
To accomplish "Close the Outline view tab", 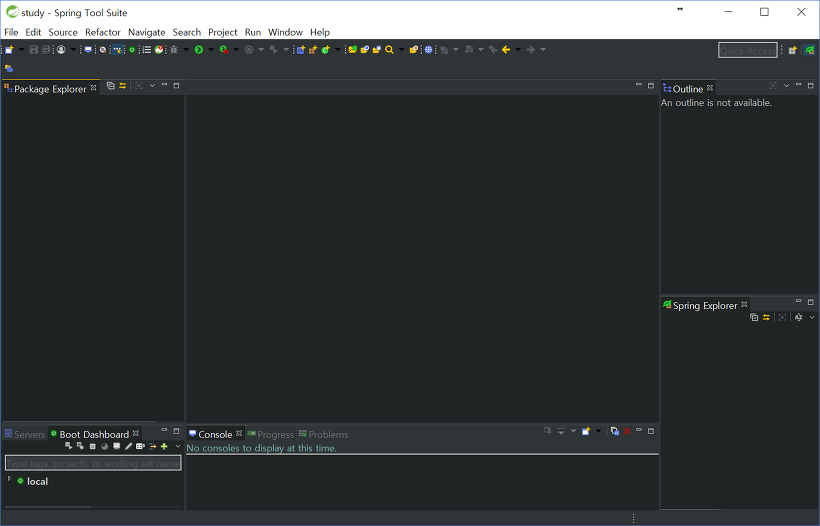I will tap(710, 87).
